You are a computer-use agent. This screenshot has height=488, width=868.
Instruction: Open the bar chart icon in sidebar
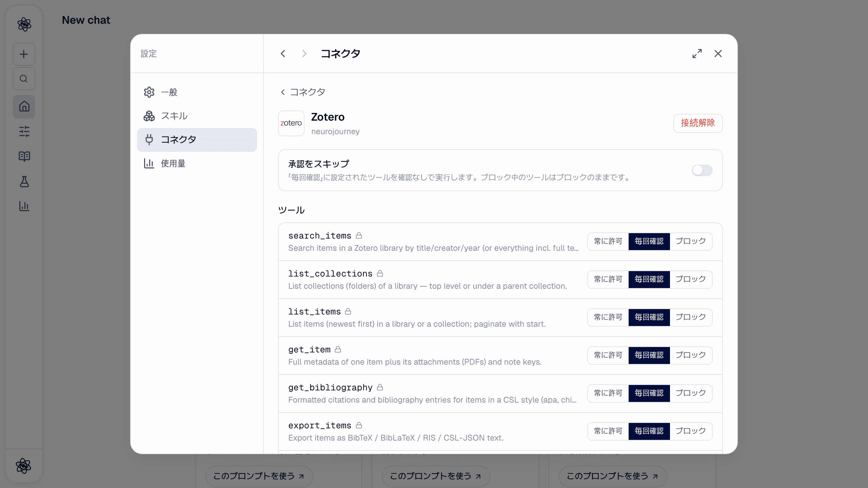pos(24,206)
